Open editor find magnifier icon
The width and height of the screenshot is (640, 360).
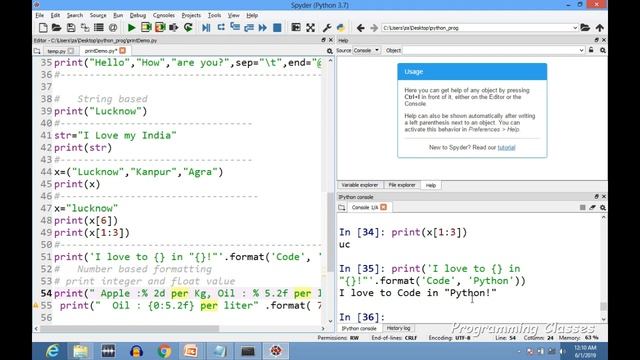click(x=330, y=51)
